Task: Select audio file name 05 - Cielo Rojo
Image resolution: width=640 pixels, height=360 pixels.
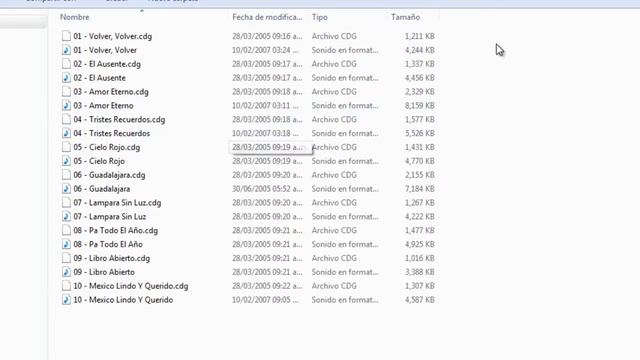Action: point(99,161)
